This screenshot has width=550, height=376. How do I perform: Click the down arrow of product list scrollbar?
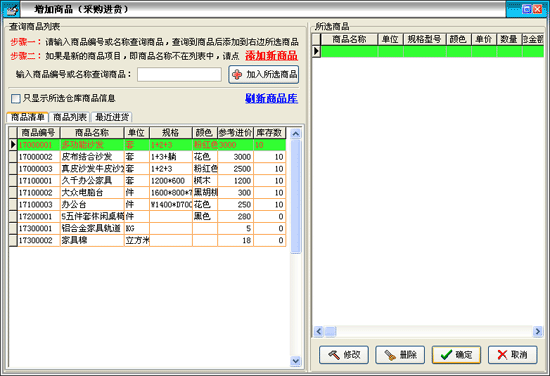click(296, 361)
